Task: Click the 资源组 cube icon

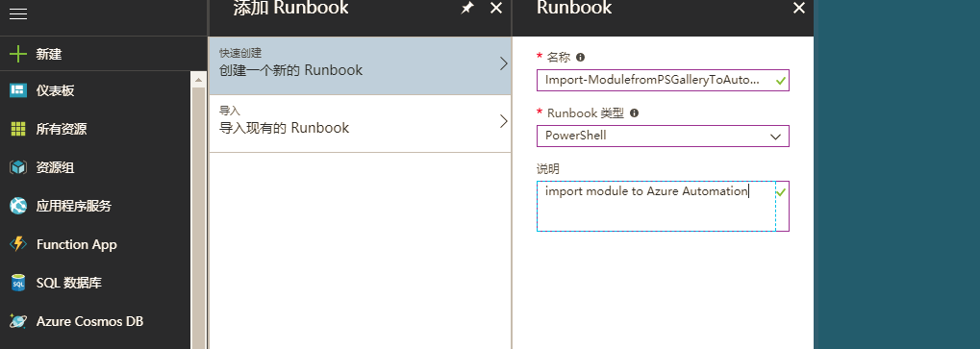Action: point(18,167)
